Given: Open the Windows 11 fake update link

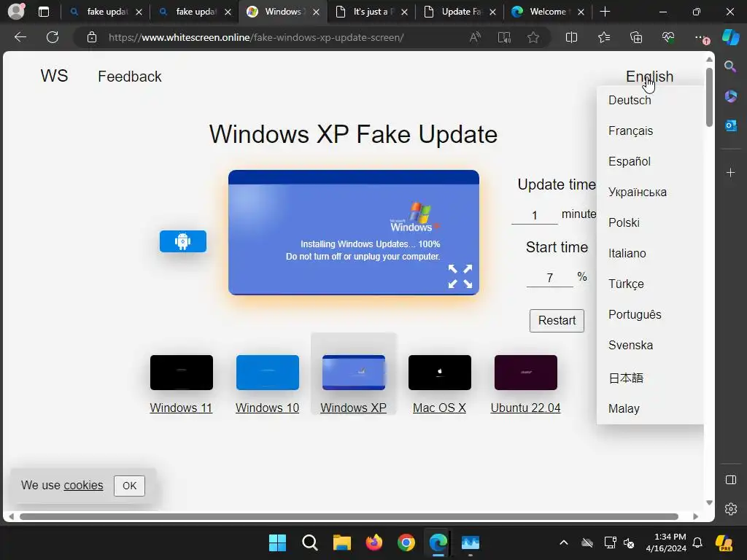Looking at the screenshot, I should (181, 408).
